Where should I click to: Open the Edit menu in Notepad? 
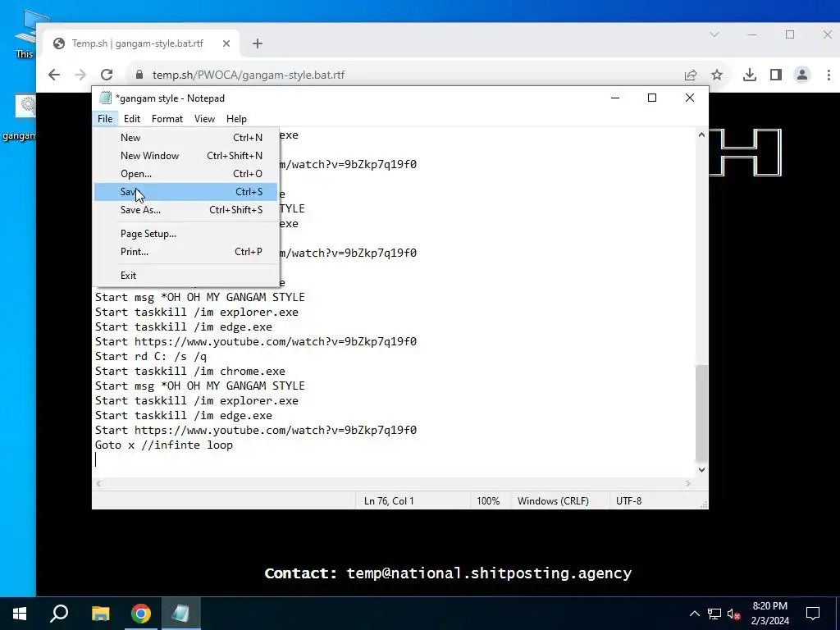coord(132,119)
